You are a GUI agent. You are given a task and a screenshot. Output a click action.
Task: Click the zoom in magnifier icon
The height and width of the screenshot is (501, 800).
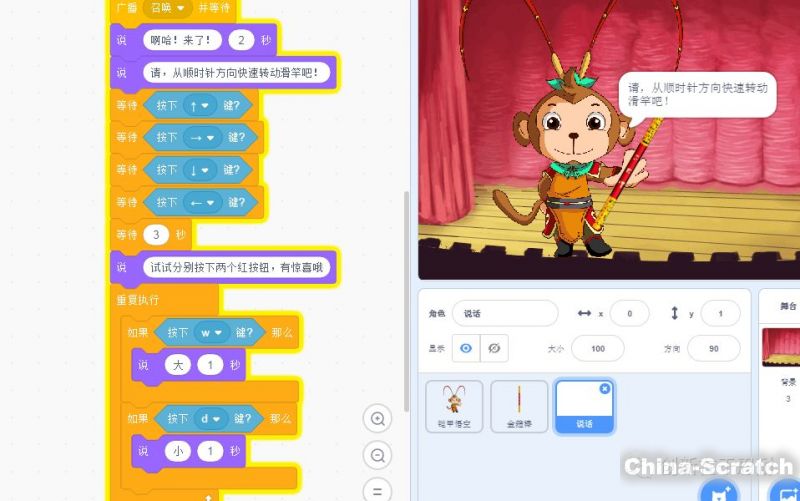pos(378,419)
